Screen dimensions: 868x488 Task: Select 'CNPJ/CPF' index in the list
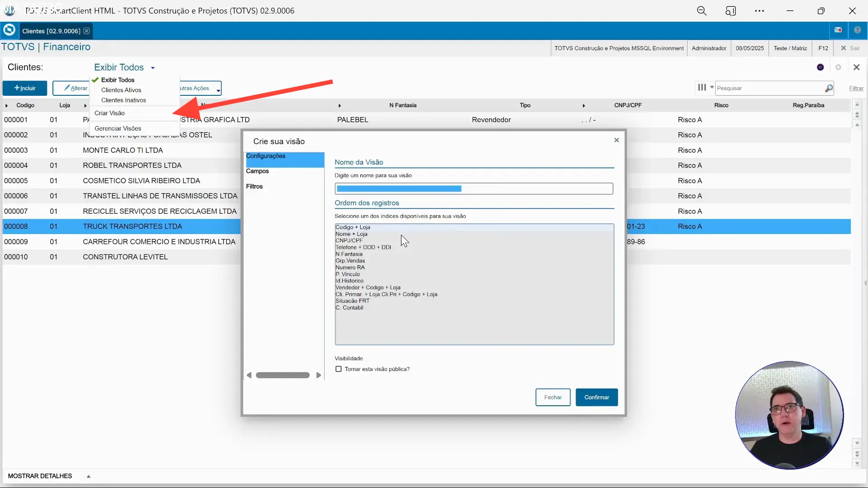tap(349, 240)
